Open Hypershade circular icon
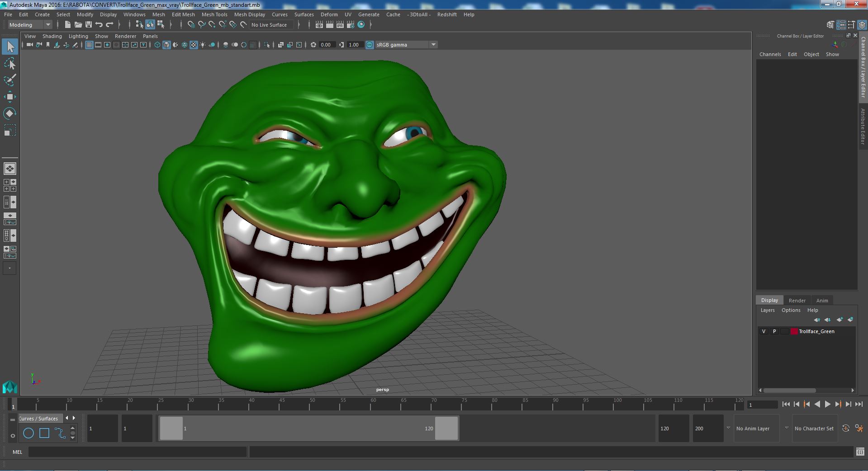 361,25
